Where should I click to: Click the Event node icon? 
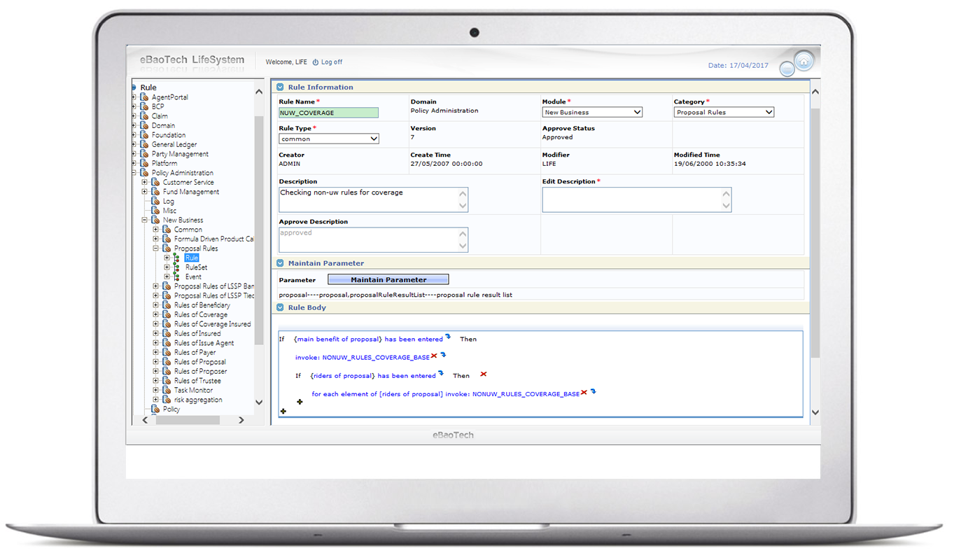(x=176, y=277)
